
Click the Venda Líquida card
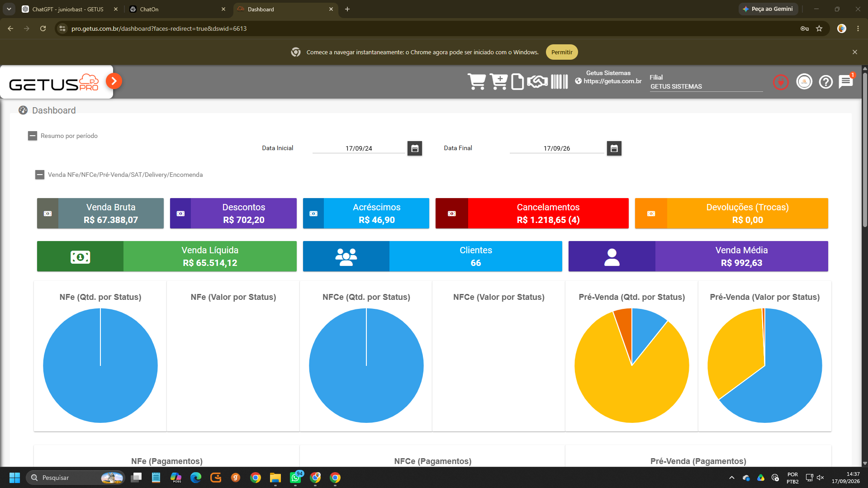(x=167, y=256)
